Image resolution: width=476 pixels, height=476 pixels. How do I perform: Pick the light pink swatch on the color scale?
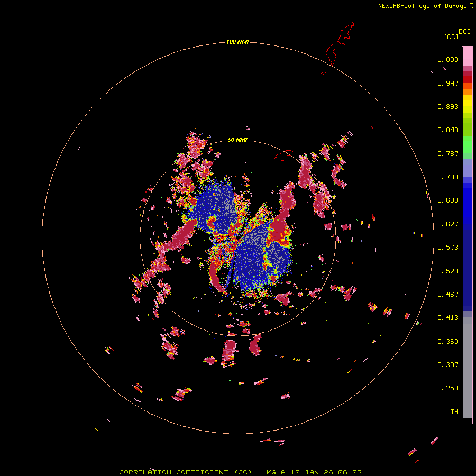click(x=467, y=57)
